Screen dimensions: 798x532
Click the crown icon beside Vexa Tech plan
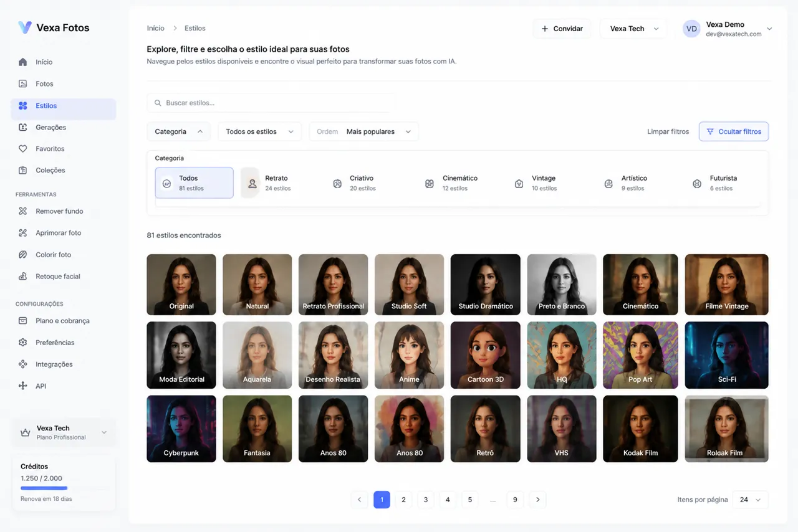point(26,432)
